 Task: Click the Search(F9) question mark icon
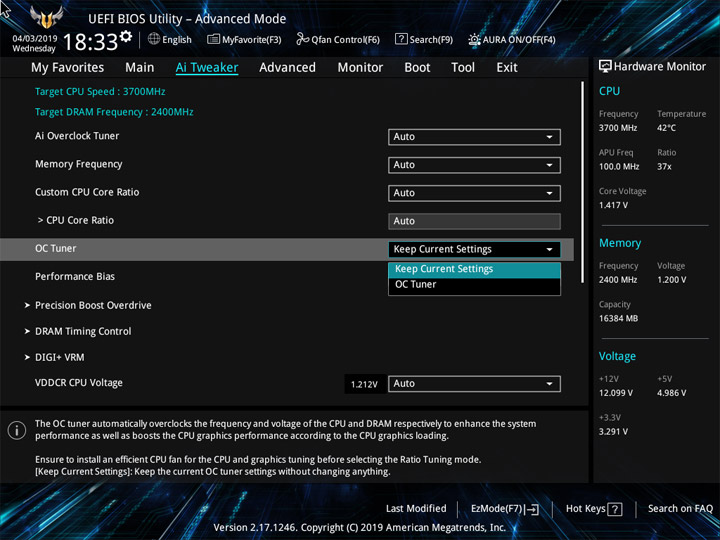pyautogui.click(x=401, y=39)
